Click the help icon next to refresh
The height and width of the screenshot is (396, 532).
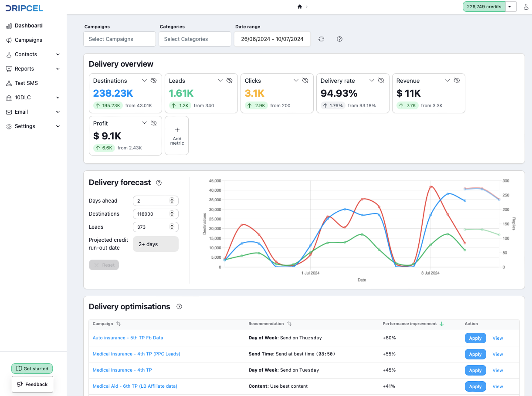click(340, 39)
